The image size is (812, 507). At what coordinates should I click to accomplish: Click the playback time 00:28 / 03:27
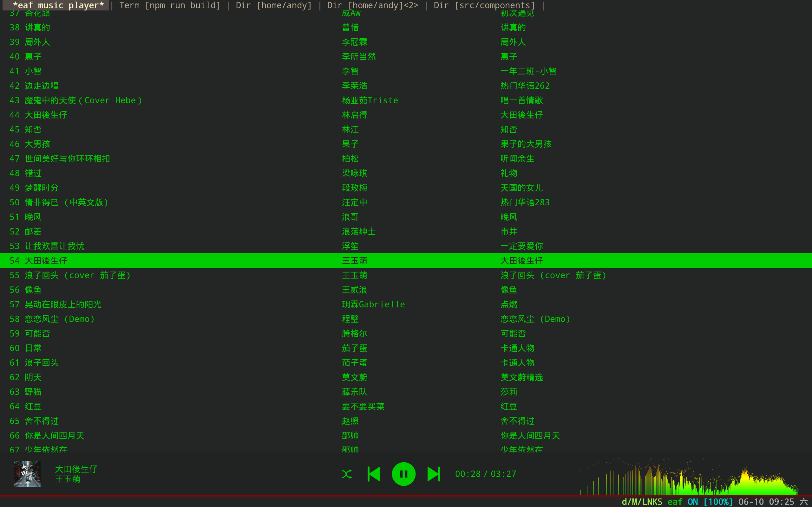coord(486,474)
